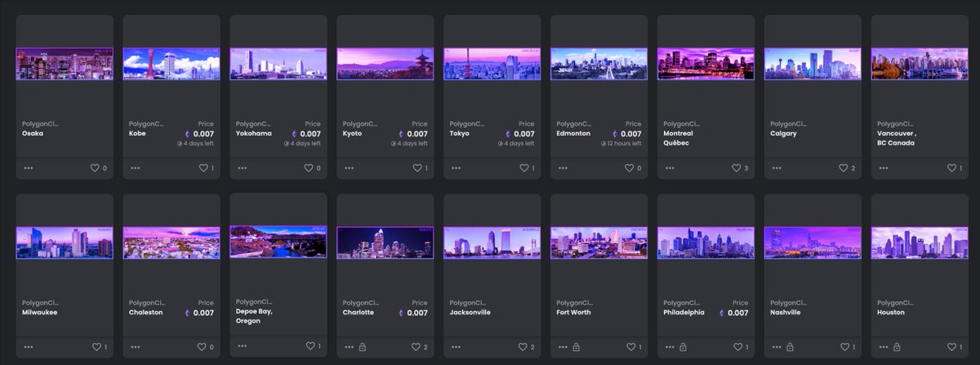Click the heart on the Milwaukee card

pyautogui.click(x=95, y=347)
